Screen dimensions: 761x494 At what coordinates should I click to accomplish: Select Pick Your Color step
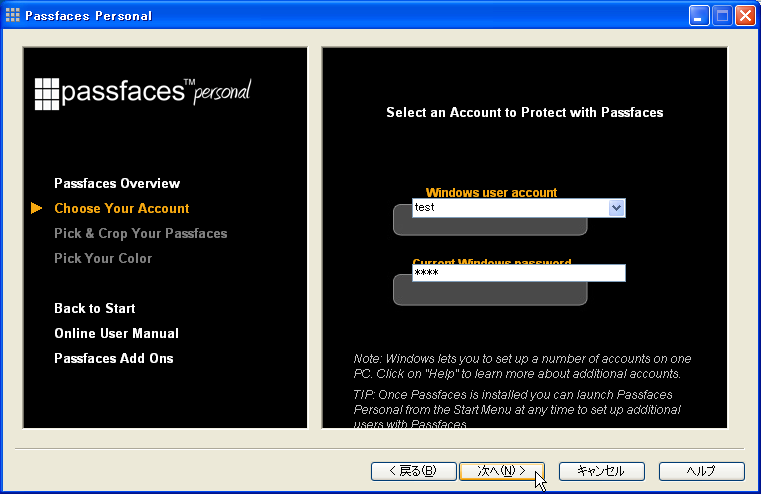coord(103,258)
